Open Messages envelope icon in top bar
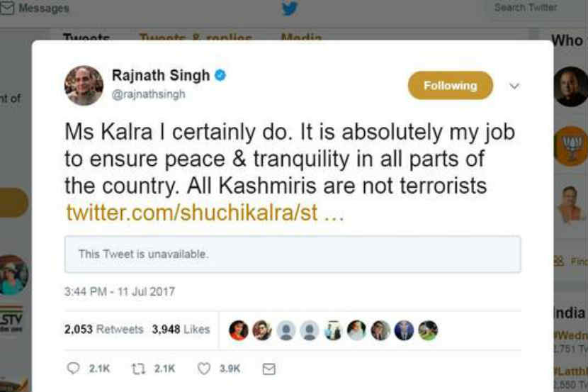The height and width of the screenshot is (392, 588). coord(7,9)
